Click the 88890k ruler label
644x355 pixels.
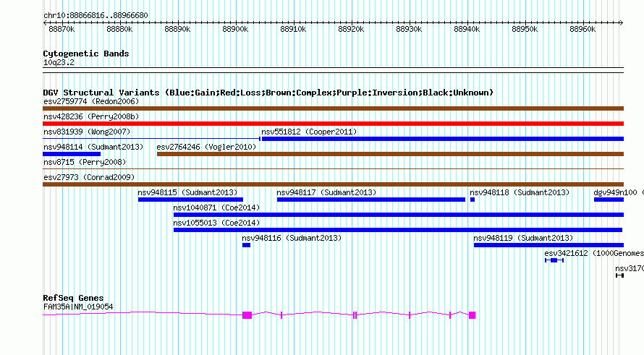pos(177,29)
